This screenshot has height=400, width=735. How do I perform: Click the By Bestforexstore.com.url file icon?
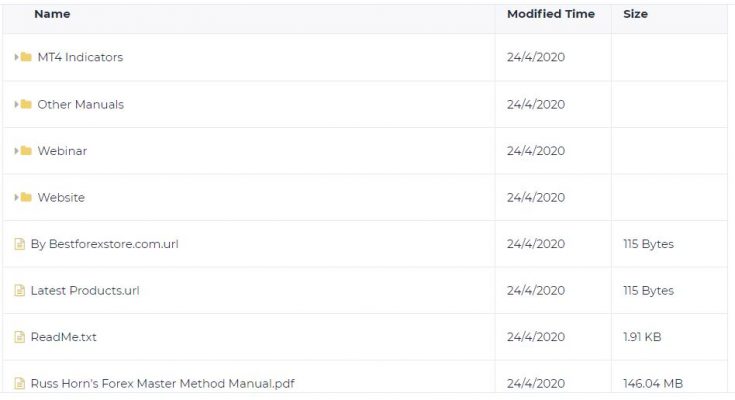[19, 244]
